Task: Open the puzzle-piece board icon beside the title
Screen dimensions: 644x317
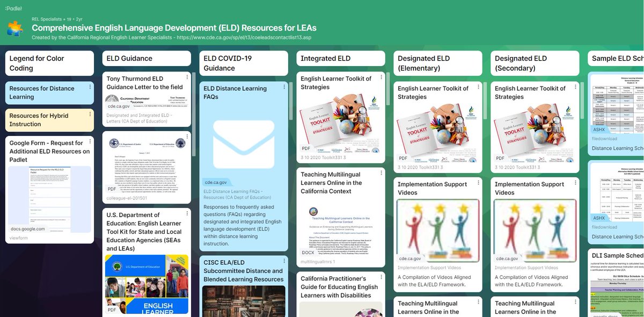Action: (15, 28)
